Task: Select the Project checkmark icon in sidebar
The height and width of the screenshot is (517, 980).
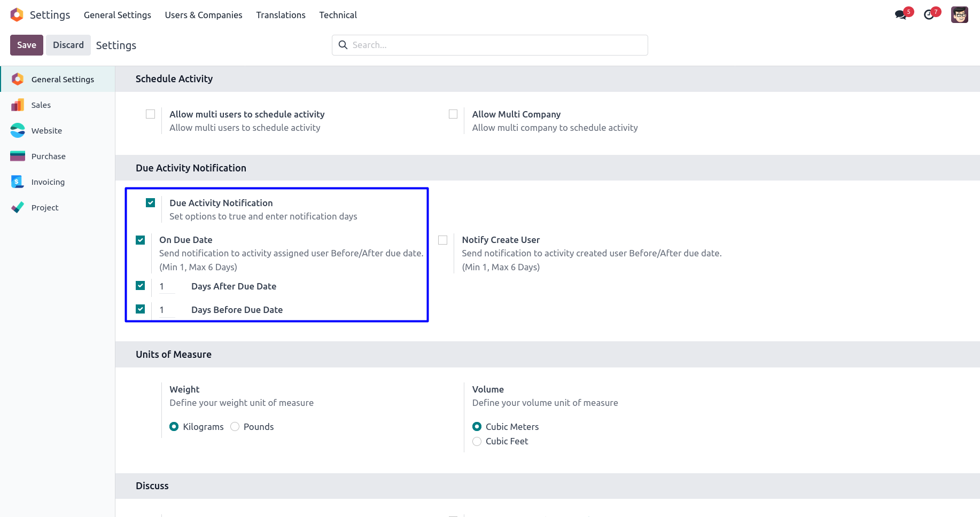Action: pos(18,207)
